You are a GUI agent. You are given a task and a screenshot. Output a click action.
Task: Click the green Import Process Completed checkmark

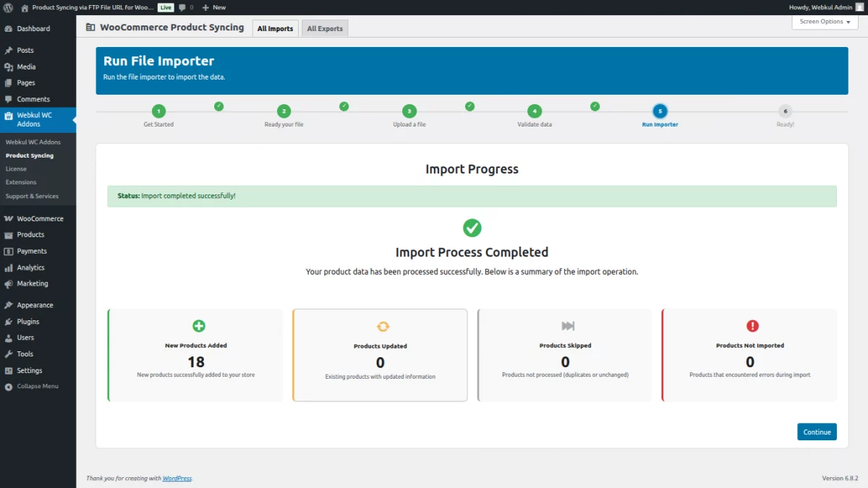pos(472,228)
